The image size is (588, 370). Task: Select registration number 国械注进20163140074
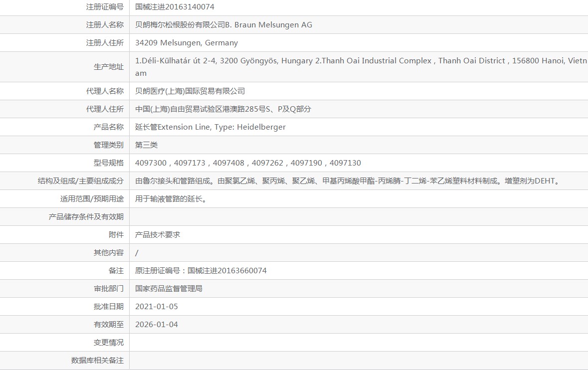click(175, 7)
